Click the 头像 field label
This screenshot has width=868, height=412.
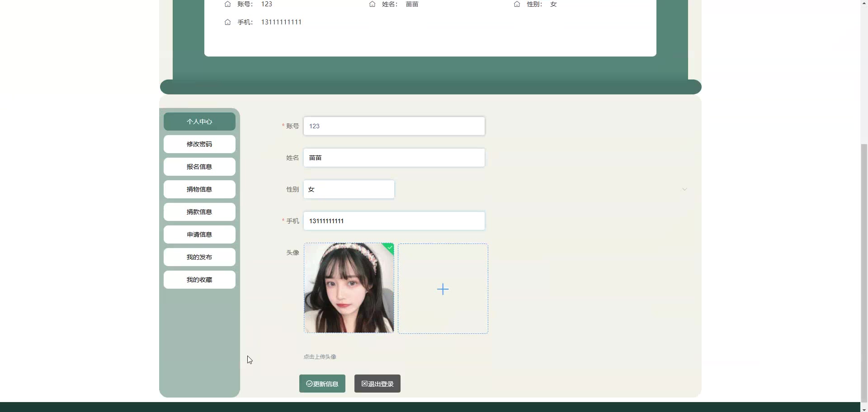tap(292, 253)
